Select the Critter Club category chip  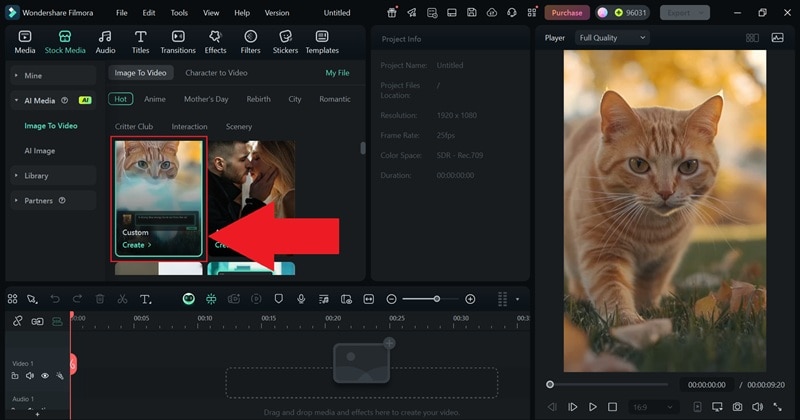tap(134, 127)
